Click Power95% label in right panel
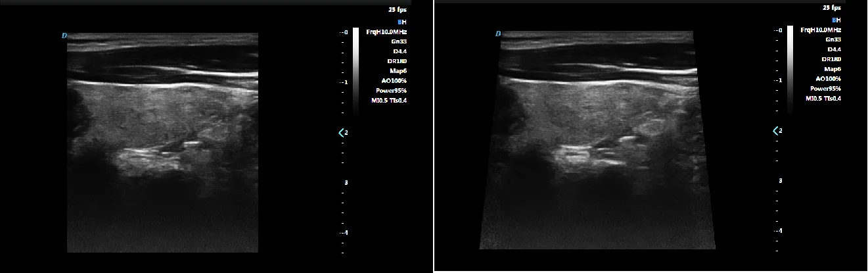 tap(827, 88)
